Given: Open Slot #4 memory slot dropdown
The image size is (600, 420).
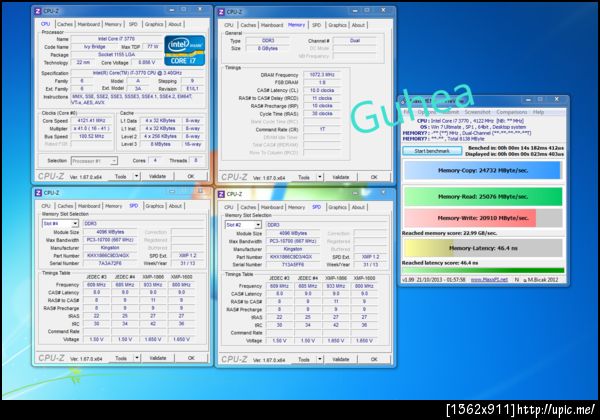Looking at the screenshot, I should coord(60,223).
